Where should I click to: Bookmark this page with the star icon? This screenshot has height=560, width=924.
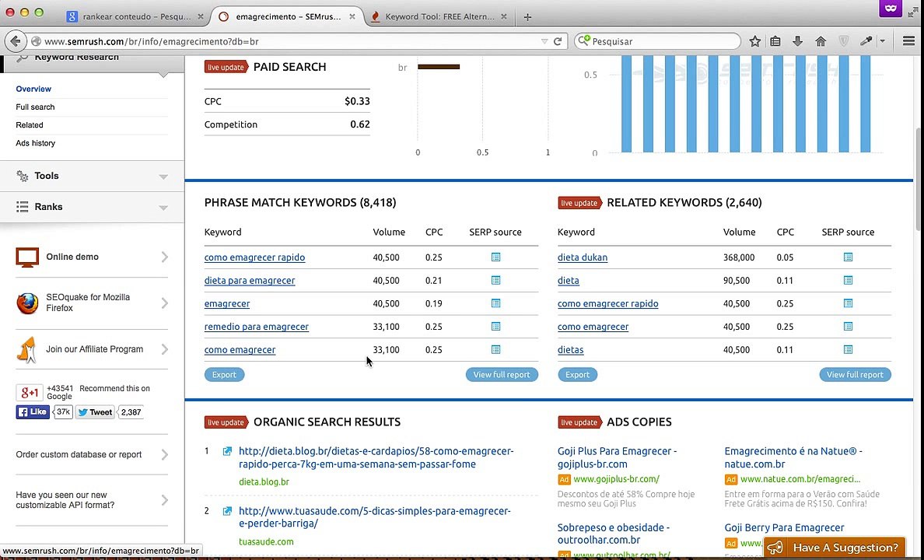[x=755, y=41]
